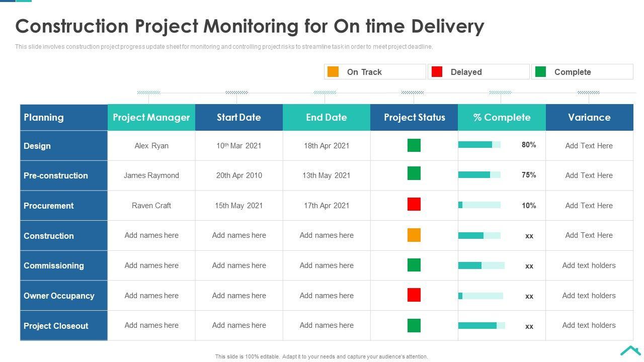Select the Project Manager column header
Image resolution: width=644 pixels, height=362 pixels.
(151, 118)
